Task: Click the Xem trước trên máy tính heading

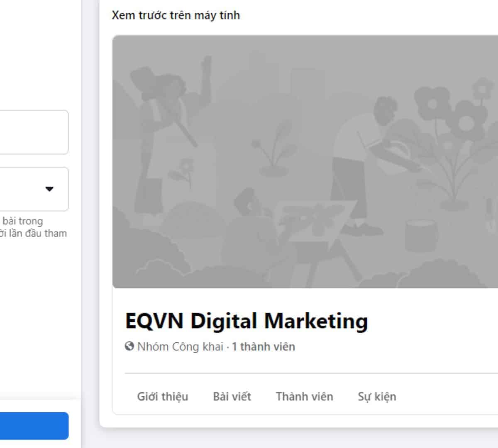Action: (x=176, y=15)
